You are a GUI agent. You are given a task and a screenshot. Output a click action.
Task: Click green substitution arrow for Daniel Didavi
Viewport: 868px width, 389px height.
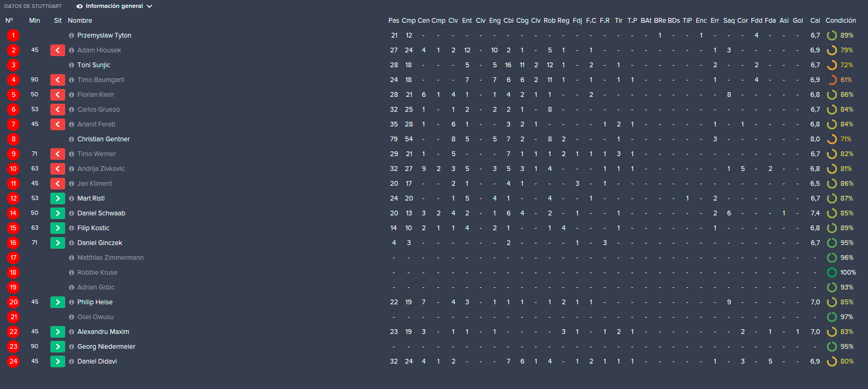pyautogui.click(x=58, y=361)
